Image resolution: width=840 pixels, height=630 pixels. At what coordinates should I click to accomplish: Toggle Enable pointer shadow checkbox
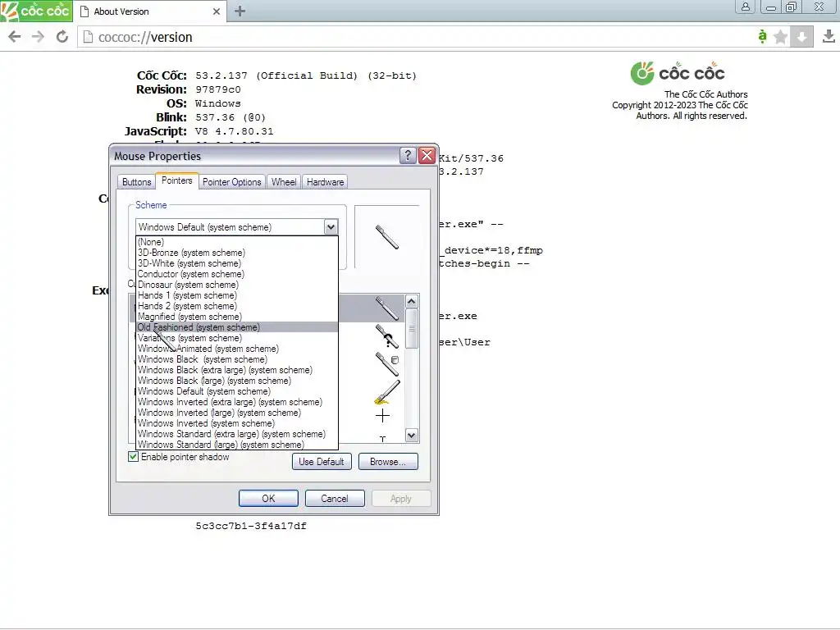pos(134,457)
